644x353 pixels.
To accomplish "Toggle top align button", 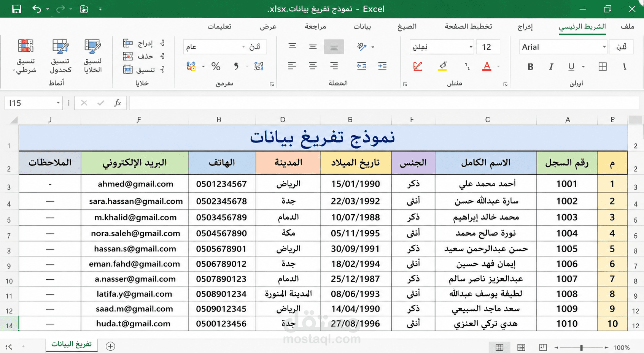I will (x=292, y=47).
